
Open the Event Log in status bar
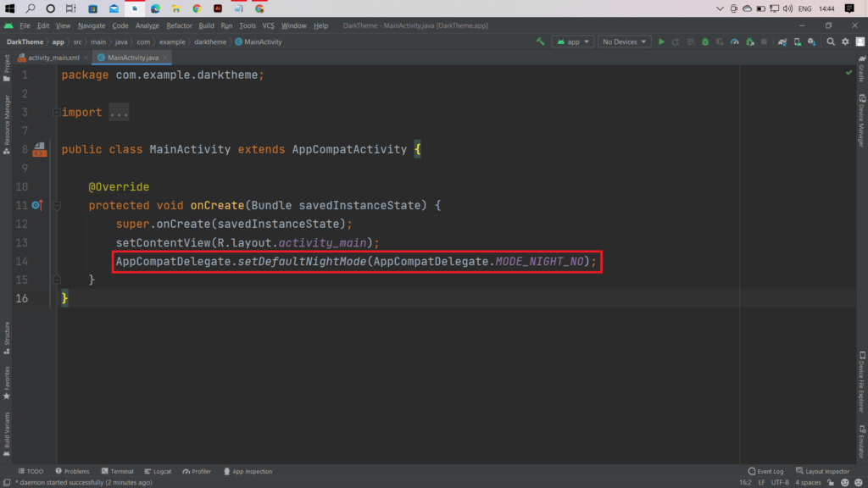[x=766, y=471]
